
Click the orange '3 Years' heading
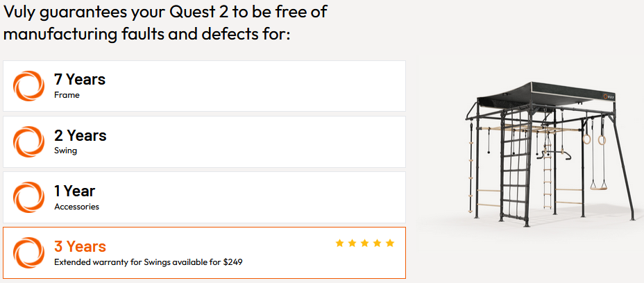(x=80, y=246)
